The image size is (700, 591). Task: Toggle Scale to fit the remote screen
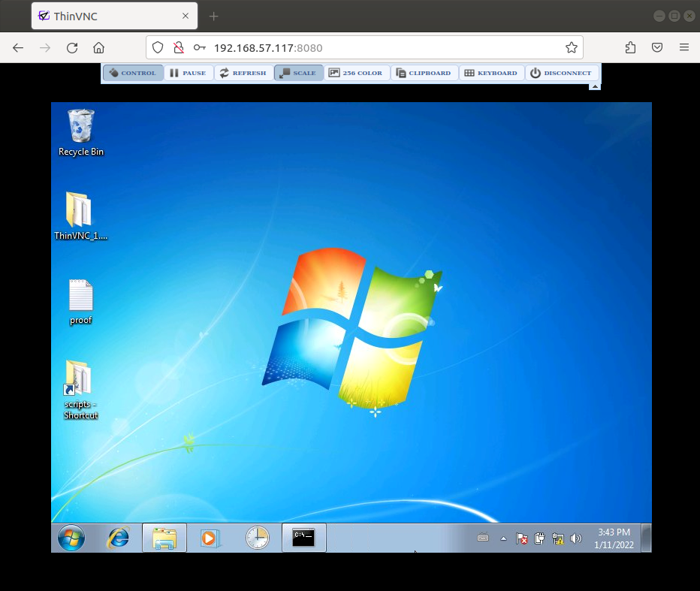[x=298, y=73]
